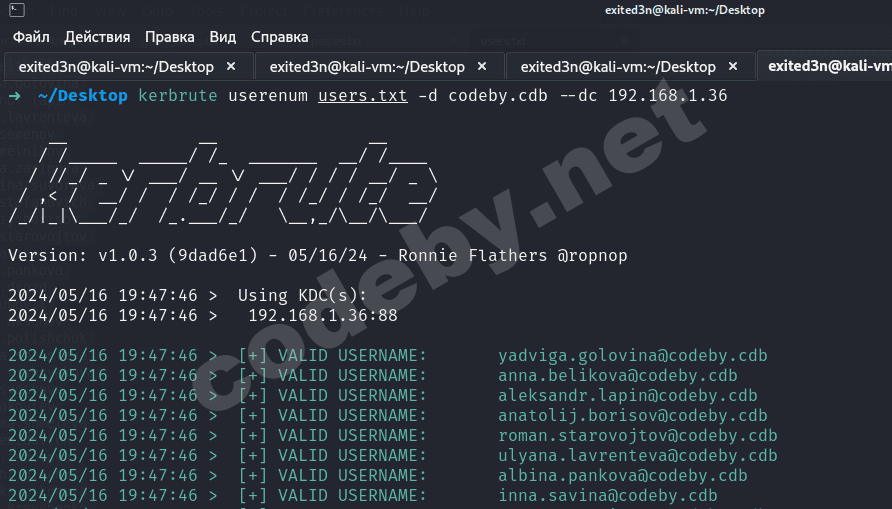Viewport: 892px width, 509px height.
Task: Click anna.belikova@codeby.cdb username
Action: click(618, 376)
